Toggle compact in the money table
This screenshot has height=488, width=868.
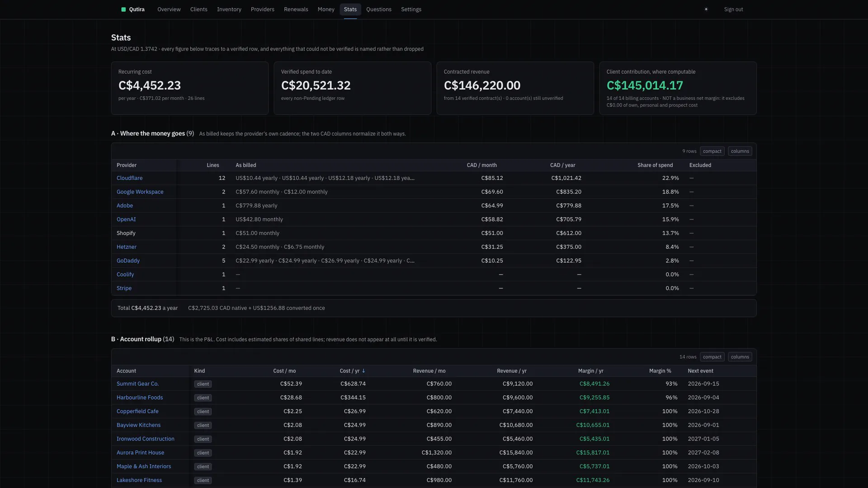712,151
